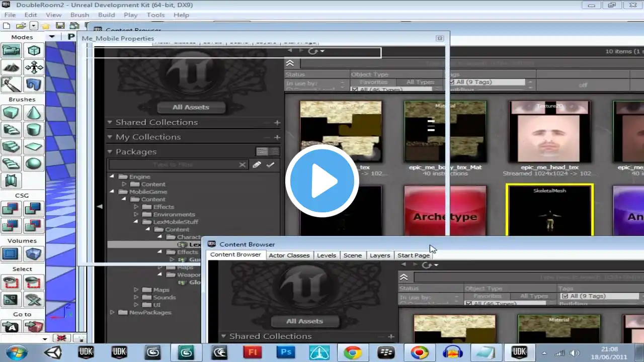644x362 pixels.
Task: Open Adobe Flash from the taskbar
Action: (252, 352)
